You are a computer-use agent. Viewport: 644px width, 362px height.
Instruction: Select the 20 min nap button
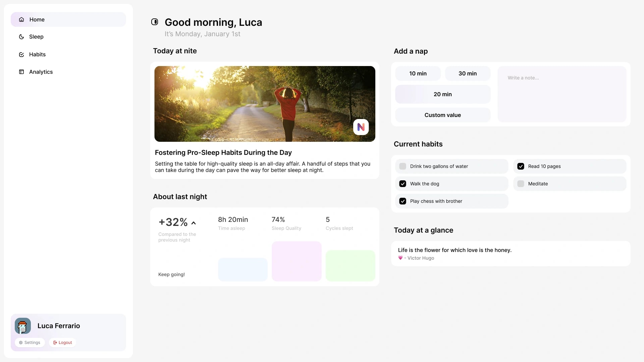click(442, 94)
